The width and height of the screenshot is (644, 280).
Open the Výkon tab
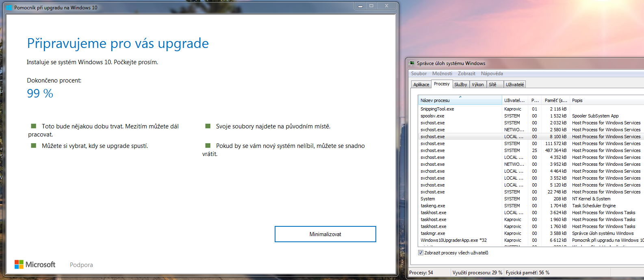coord(478,85)
